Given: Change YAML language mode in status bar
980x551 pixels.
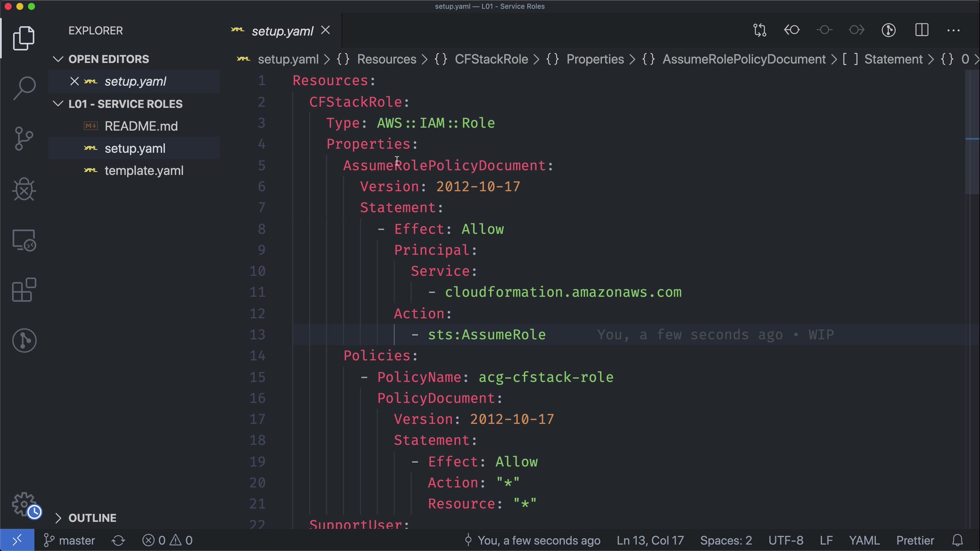Looking at the screenshot, I should pos(864,540).
